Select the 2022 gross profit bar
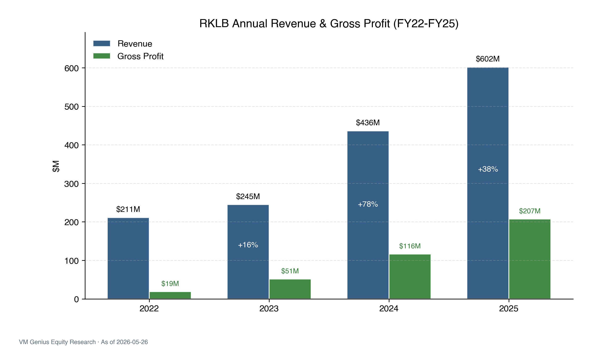 170,295
